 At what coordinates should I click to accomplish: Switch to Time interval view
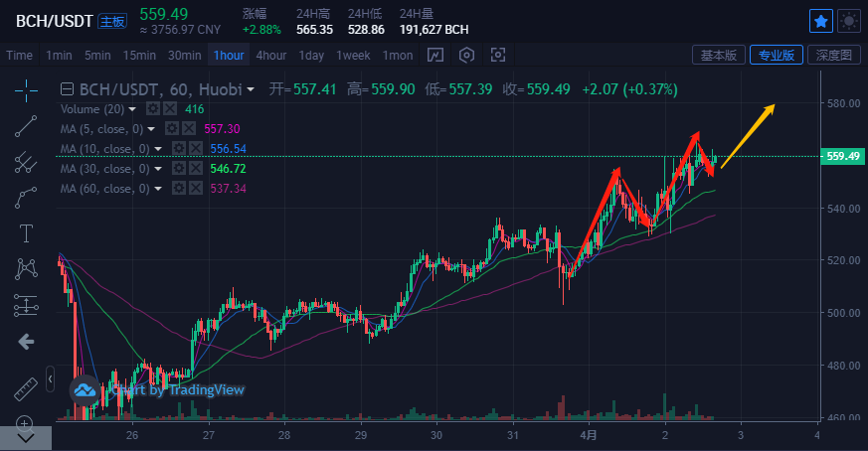[x=19, y=56]
